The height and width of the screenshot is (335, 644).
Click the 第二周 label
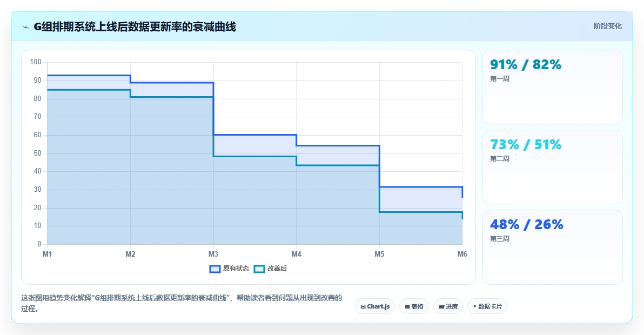coord(499,159)
